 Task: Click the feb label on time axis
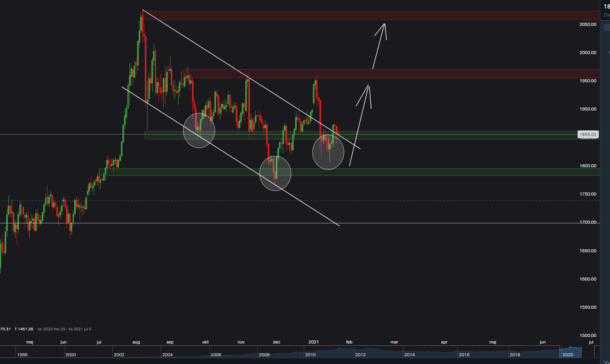click(349, 342)
